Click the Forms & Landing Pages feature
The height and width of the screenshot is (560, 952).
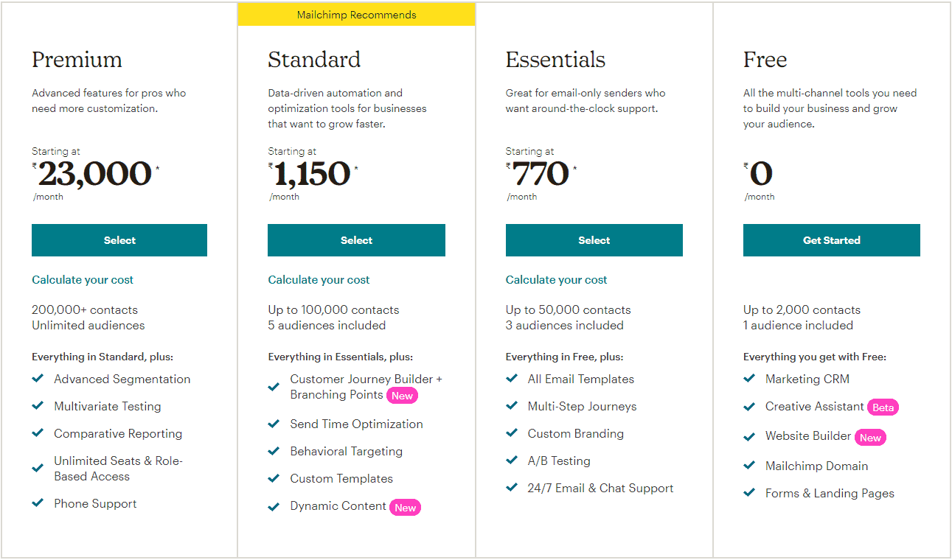(x=830, y=494)
